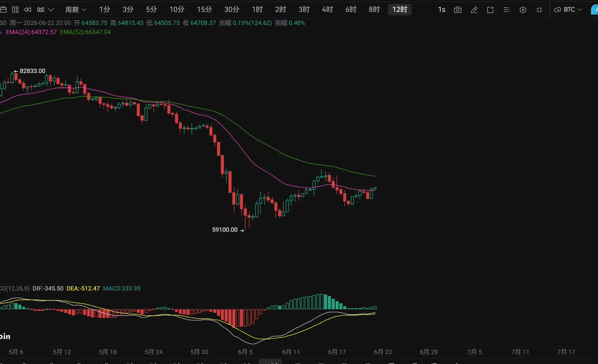Select the 1s interval button
This screenshot has height=364, width=598.
[442, 10]
